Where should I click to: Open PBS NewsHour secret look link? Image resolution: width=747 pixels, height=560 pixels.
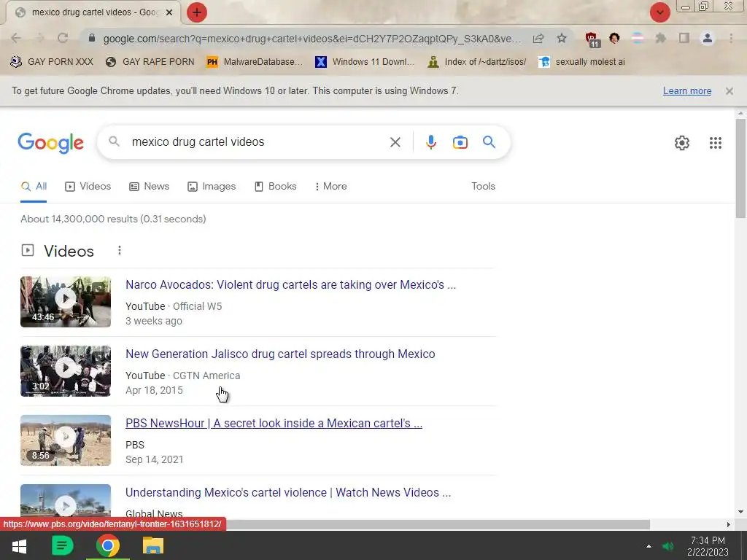pos(274,424)
